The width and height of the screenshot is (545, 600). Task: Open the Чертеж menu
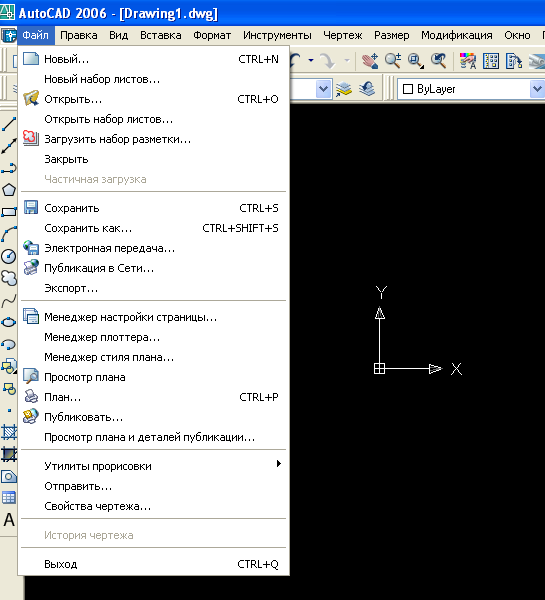[x=343, y=35]
